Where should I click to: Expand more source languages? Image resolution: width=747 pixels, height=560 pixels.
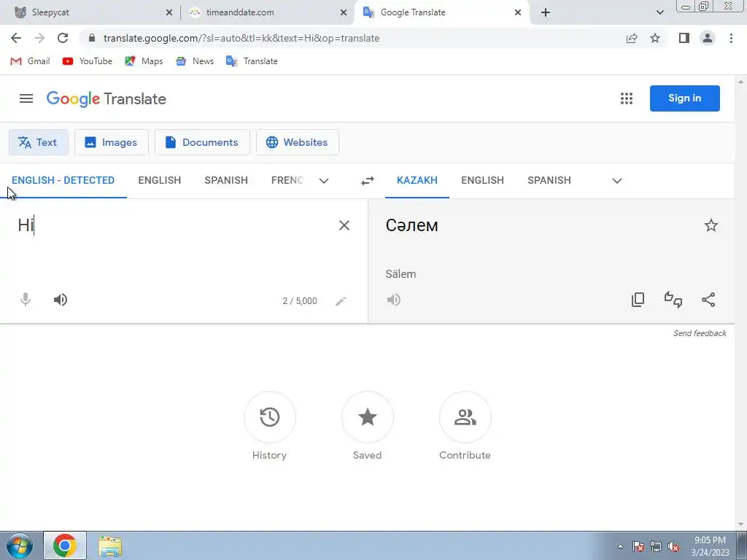tap(323, 181)
